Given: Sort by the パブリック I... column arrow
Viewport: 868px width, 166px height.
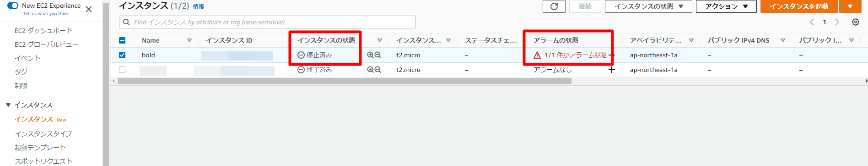Looking at the screenshot, I should pyautogui.click(x=852, y=40).
